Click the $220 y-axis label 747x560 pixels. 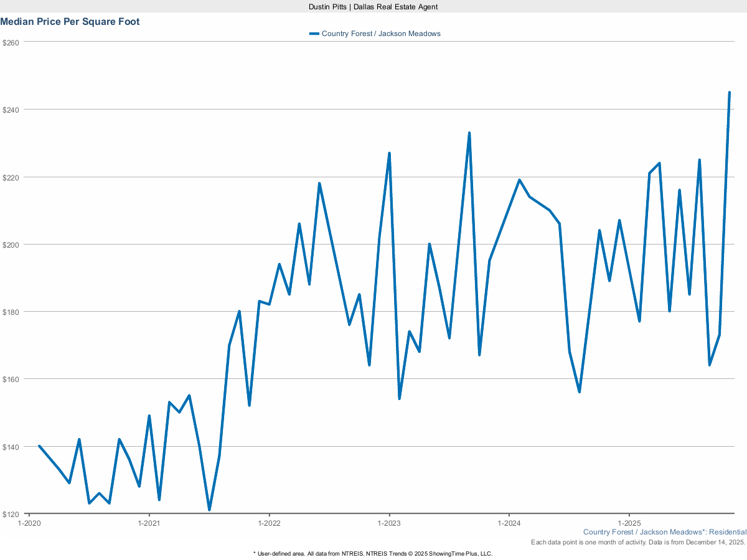pos(11,177)
